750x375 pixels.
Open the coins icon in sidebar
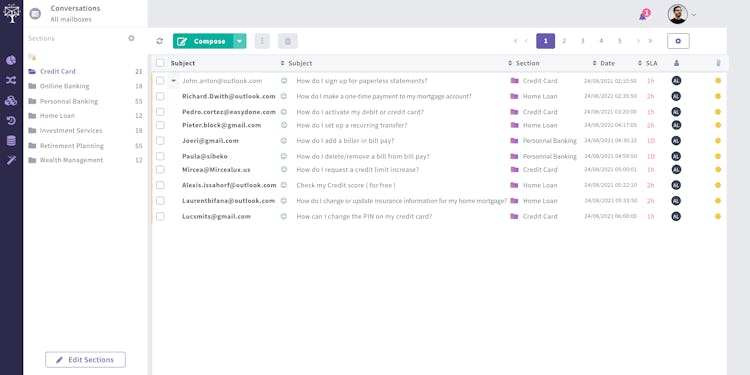tap(11, 100)
